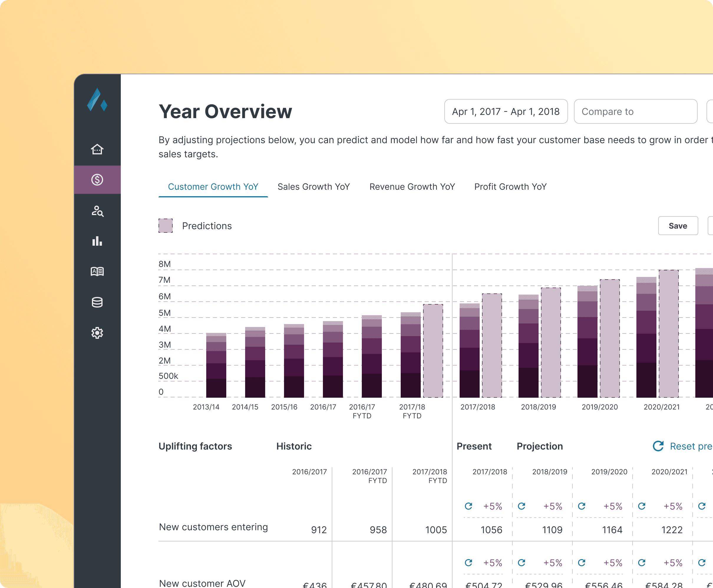713x588 pixels.
Task: Click the 2020/2021 dashed prediction bar
Action: tap(669, 334)
